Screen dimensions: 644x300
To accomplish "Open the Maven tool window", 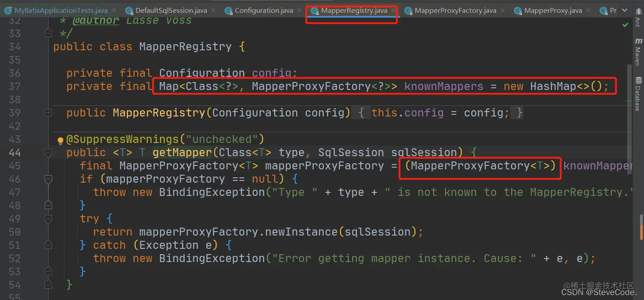I will [x=638, y=51].
